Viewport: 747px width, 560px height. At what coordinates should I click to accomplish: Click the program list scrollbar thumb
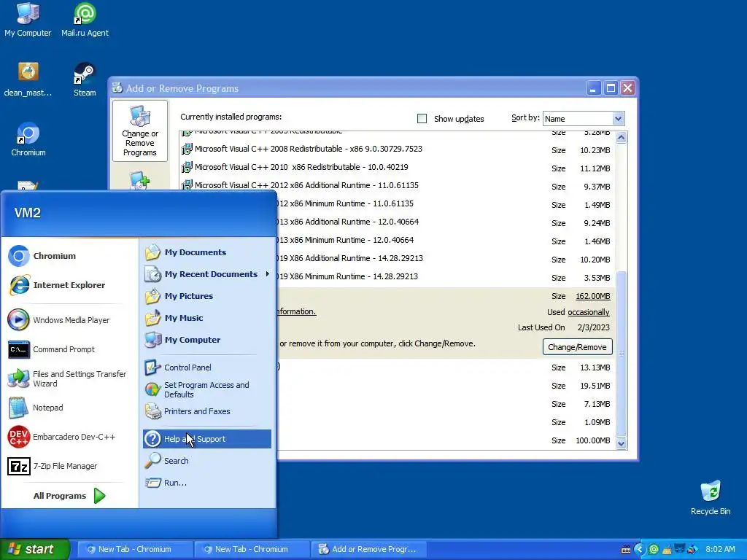(x=621, y=354)
